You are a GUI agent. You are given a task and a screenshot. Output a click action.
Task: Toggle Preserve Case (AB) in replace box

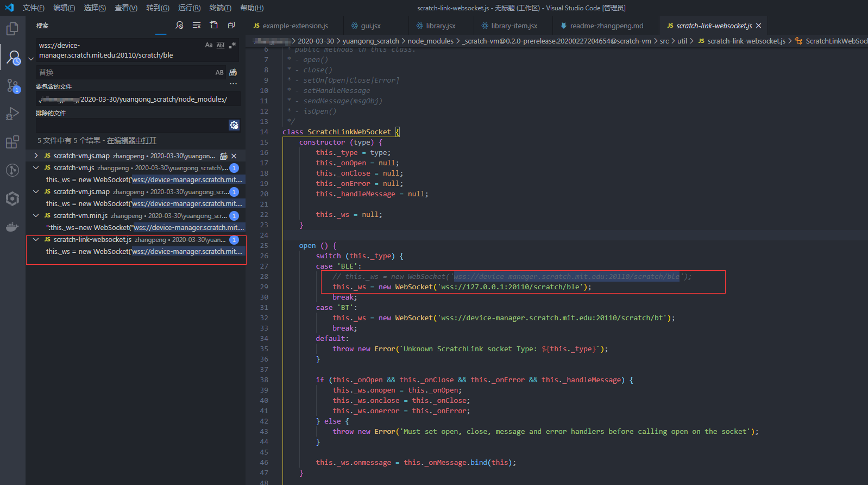pos(219,72)
